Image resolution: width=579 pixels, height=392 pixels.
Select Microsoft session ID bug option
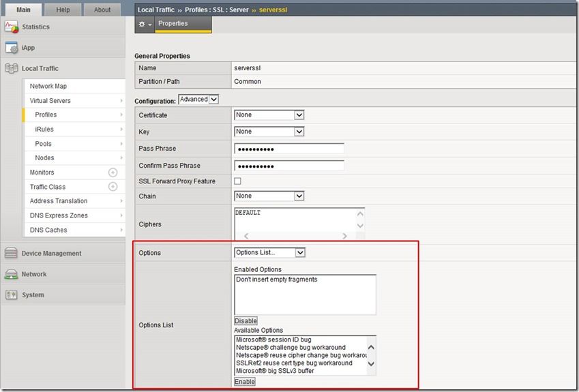273,340
